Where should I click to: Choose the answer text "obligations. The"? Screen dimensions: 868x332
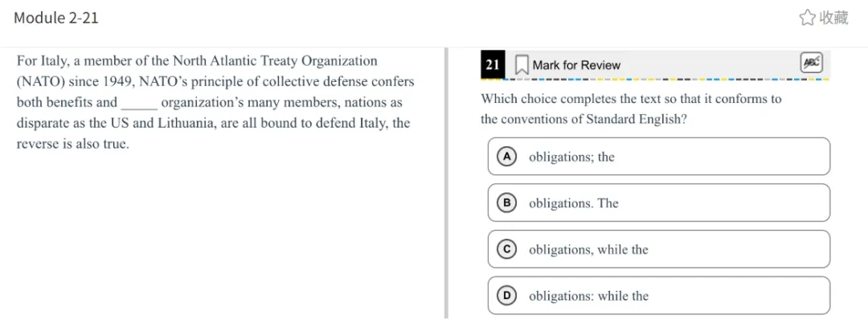574,203
